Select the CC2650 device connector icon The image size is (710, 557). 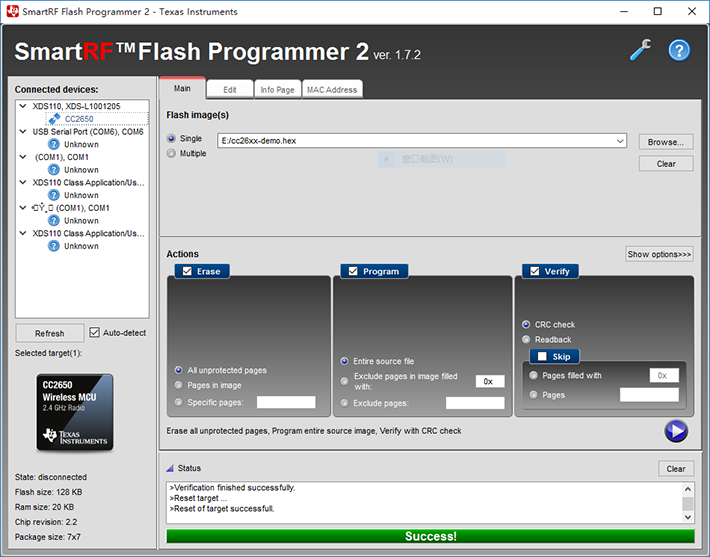[54, 119]
